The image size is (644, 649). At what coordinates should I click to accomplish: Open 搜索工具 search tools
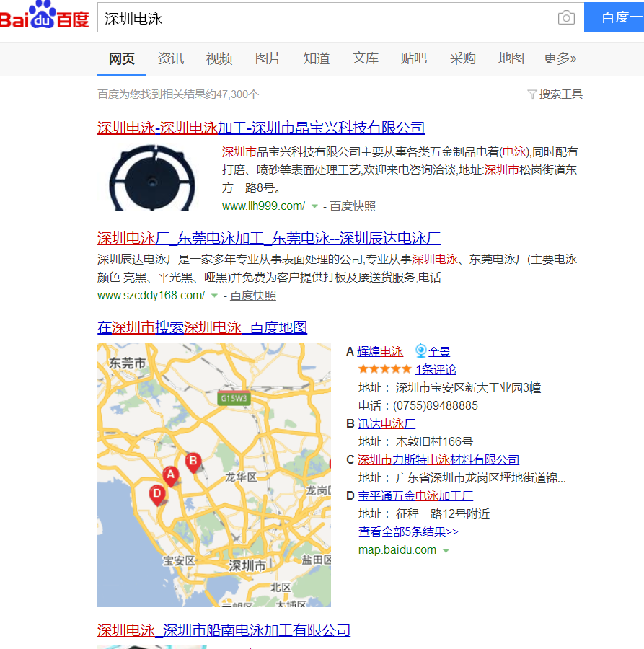[x=561, y=94]
